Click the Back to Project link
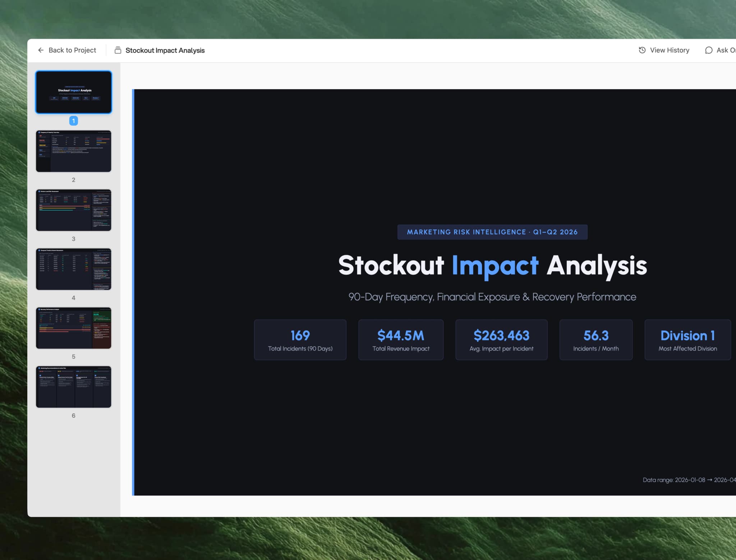The height and width of the screenshot is (560, 736). pos(72,50)
